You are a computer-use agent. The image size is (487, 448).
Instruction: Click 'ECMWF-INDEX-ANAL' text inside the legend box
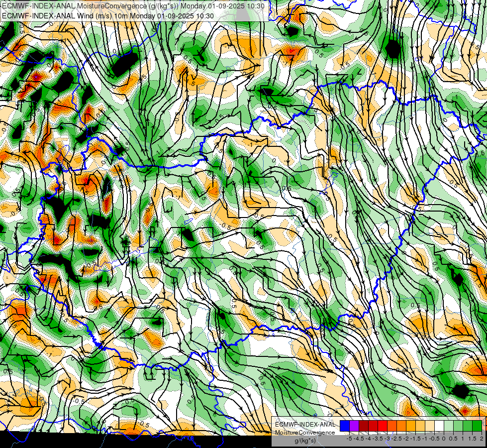[305, 425]
